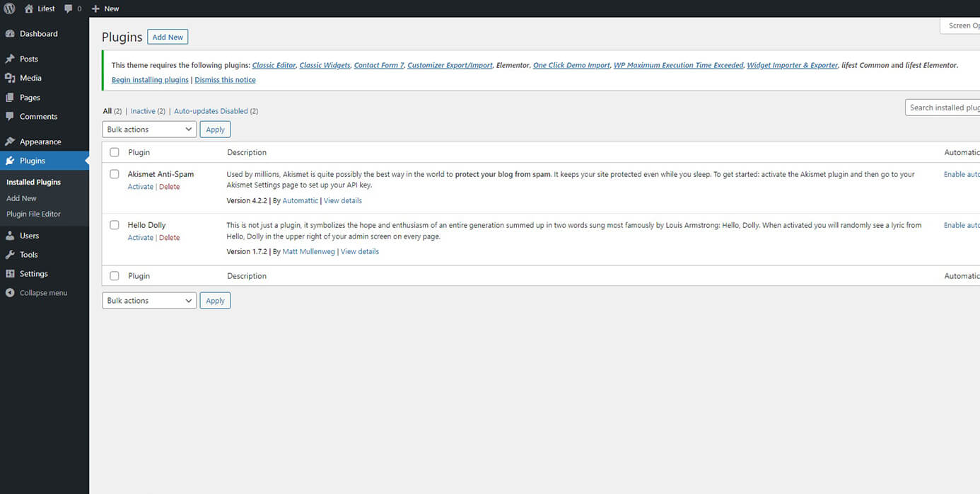Click the plus icon next to New
The width and height of the screenshot is (980, 494).
pyautogui.click(x=95, y=9)
